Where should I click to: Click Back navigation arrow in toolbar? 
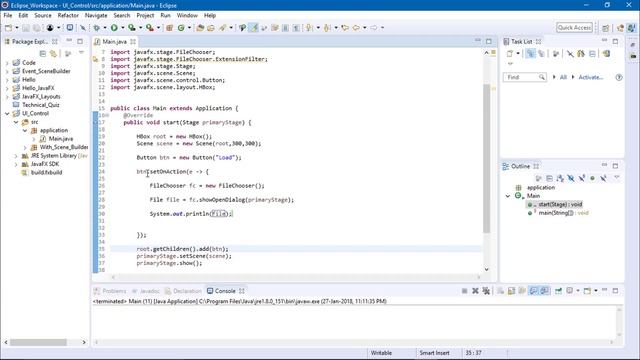(x=356, y=28)
